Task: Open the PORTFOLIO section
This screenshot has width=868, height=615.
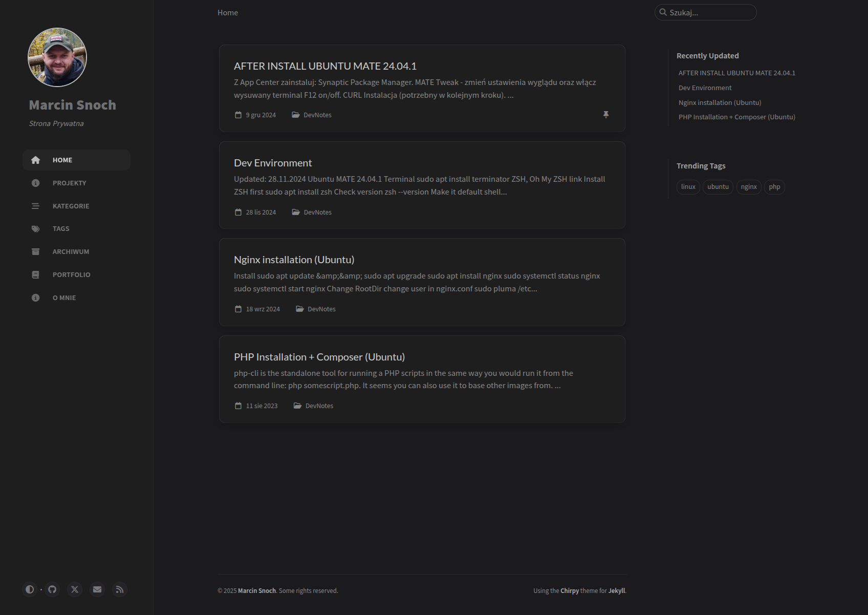Action: (71, 275)
